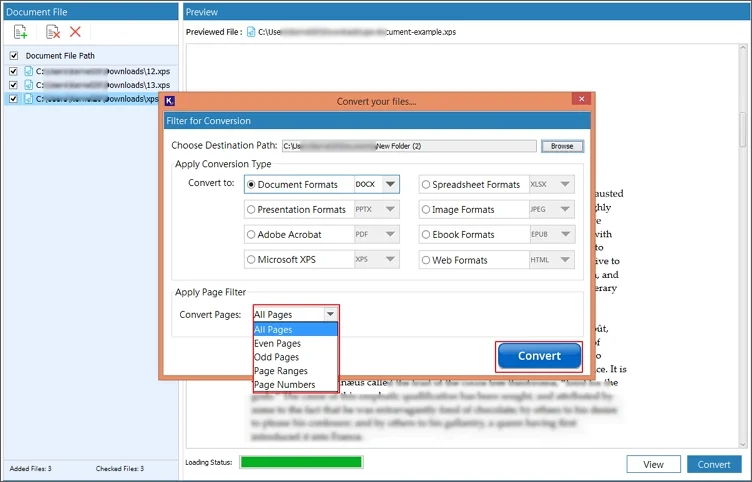The image size is (752, 482).
Task: Choose Even Pages in dropdown list
Action: click(x=295, y=343)
